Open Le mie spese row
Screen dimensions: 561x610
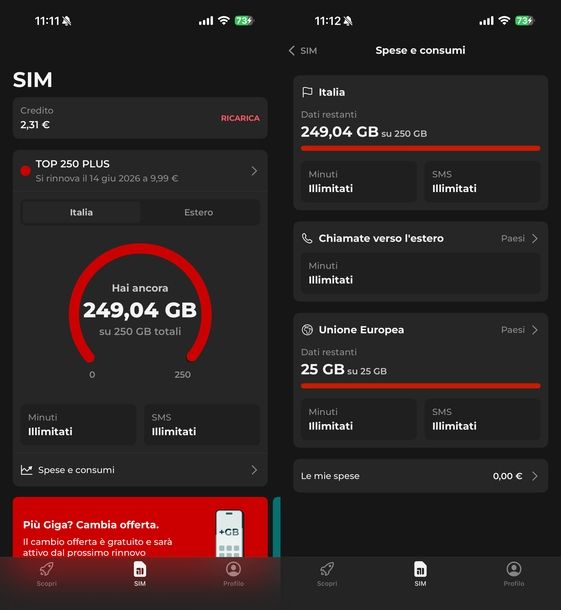[421, 476]
